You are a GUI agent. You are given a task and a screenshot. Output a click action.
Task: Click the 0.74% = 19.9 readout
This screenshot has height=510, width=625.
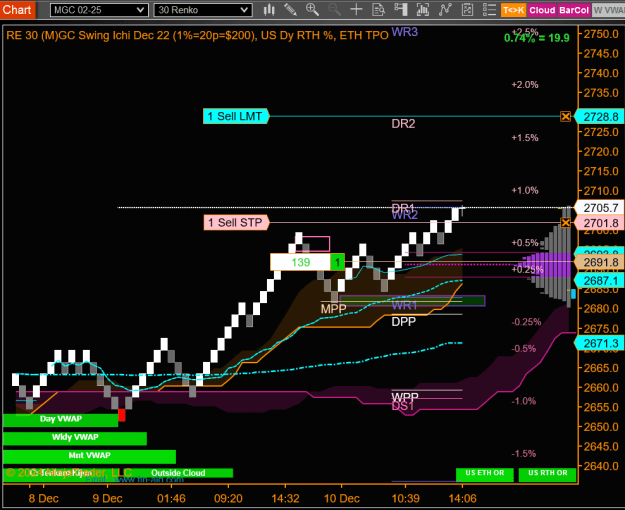point(537,38)
